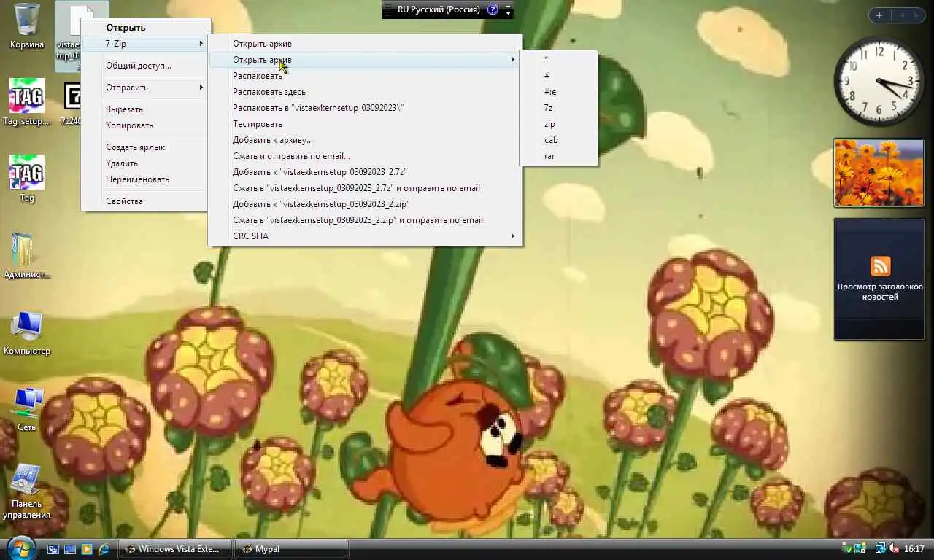Viewport: 934px width, 560px height.
Task: Show the clock time 16:17 in tray
Action: 914,549
